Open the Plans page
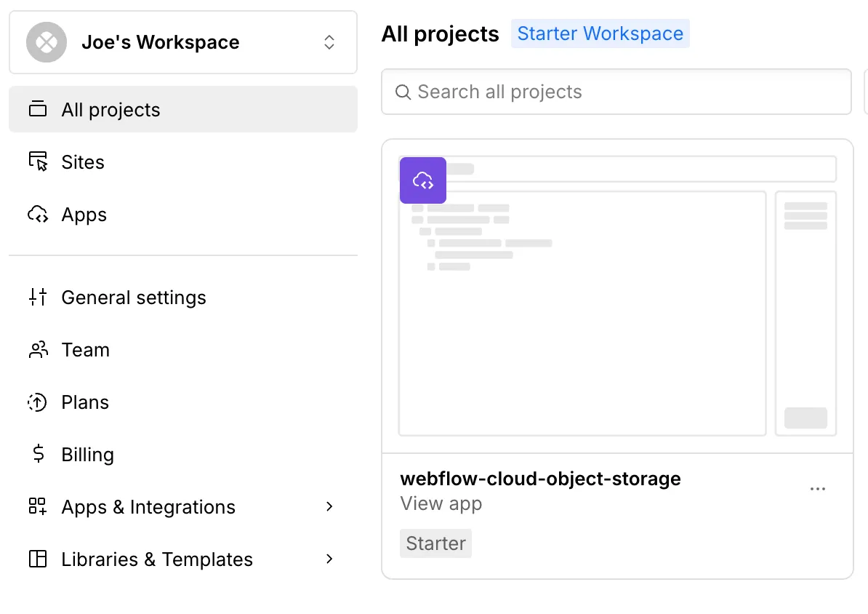This screenshot has height=614, width=868. click(x=182, y=402)
